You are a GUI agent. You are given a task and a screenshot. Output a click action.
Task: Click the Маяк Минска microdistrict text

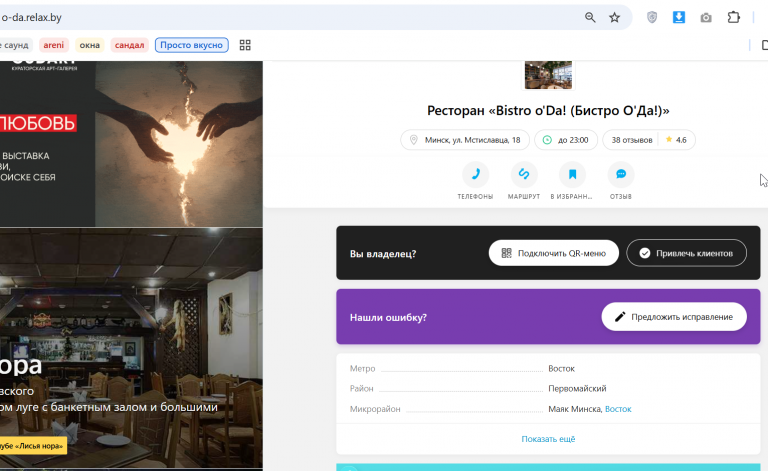[x=575, y=409]
